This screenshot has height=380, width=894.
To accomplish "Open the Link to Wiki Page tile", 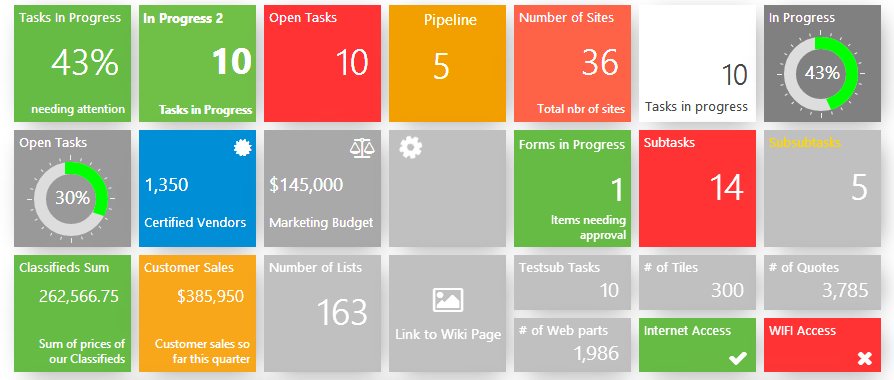I will coord(448,313).
